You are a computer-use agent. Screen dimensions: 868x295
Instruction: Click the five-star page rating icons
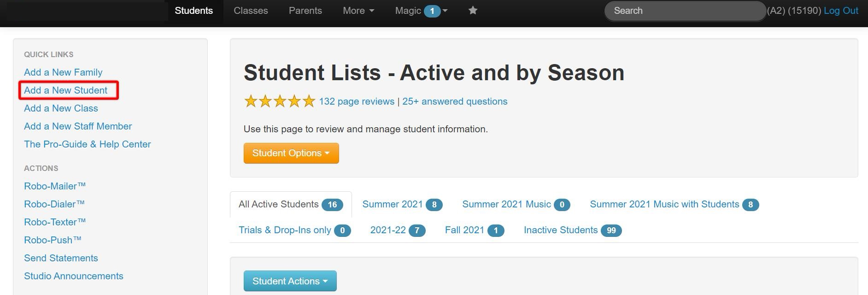click(x=279, y=101)
